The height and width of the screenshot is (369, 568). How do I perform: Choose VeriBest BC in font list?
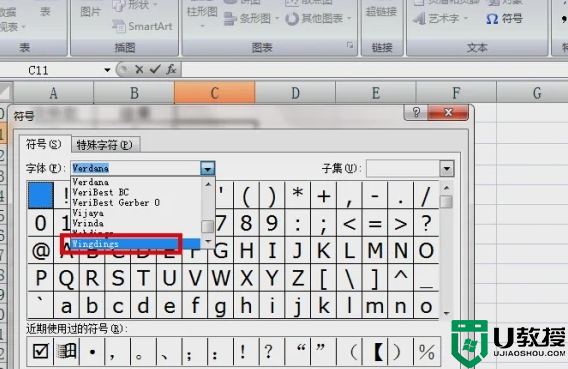coord(135,192)
